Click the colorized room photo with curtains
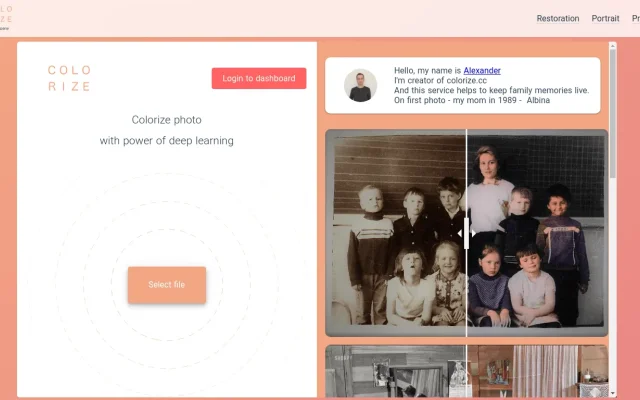Image resolution: width=640 pixels, height=400 pixels. tap(538, 371)
